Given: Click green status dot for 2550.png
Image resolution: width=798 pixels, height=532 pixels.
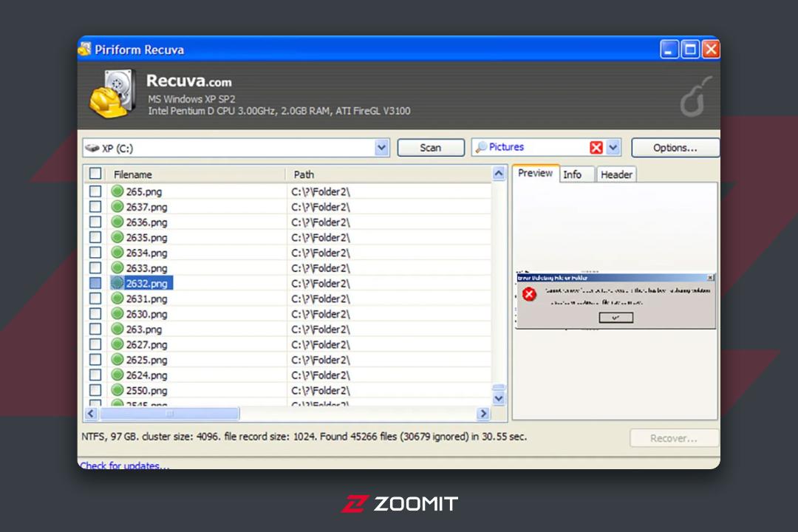Looking at the screenshot, I should pyautogui.click(x=117, y=390).
